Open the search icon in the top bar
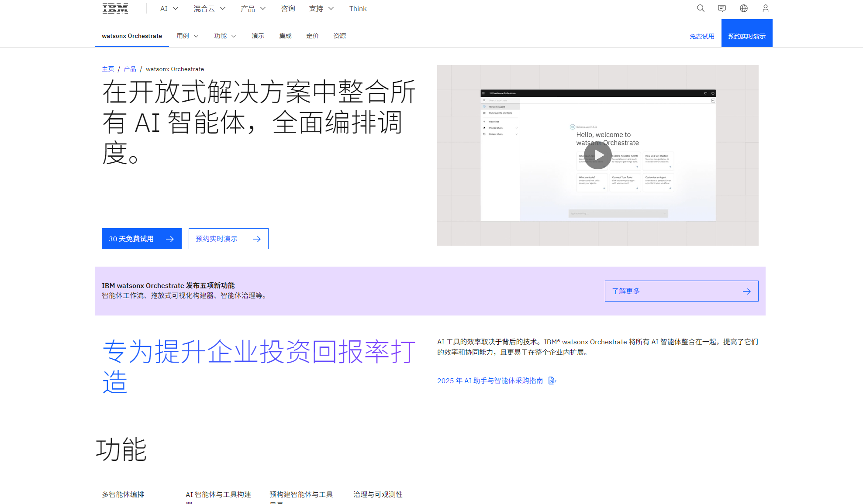 [x=700, y=8]
